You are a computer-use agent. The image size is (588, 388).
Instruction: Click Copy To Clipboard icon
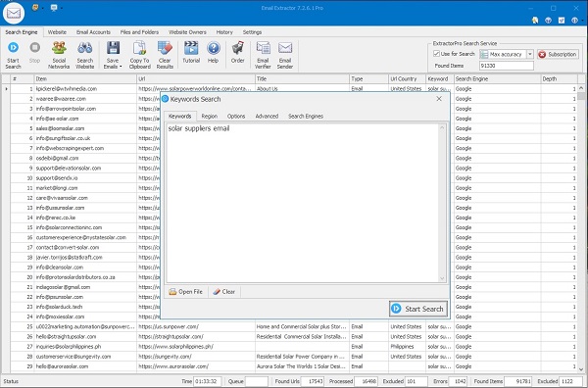point(139,48)
